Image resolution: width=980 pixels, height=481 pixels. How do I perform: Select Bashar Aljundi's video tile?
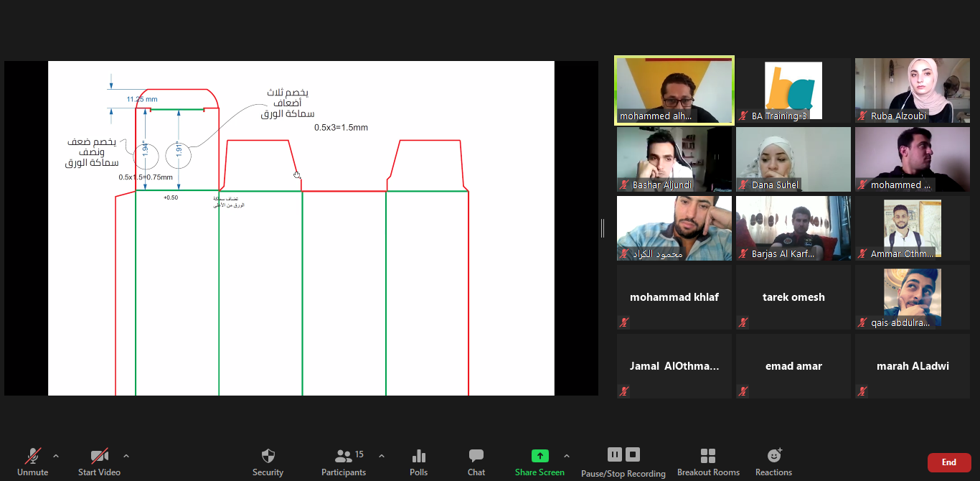coord(674,159)
